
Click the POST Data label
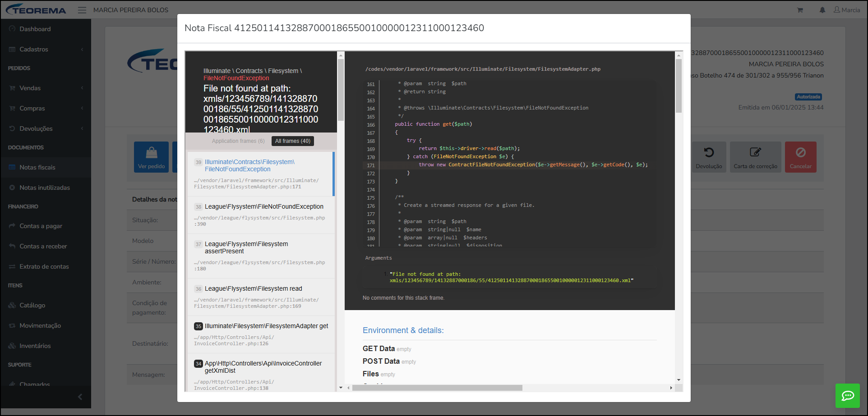[x=381, y=361]
